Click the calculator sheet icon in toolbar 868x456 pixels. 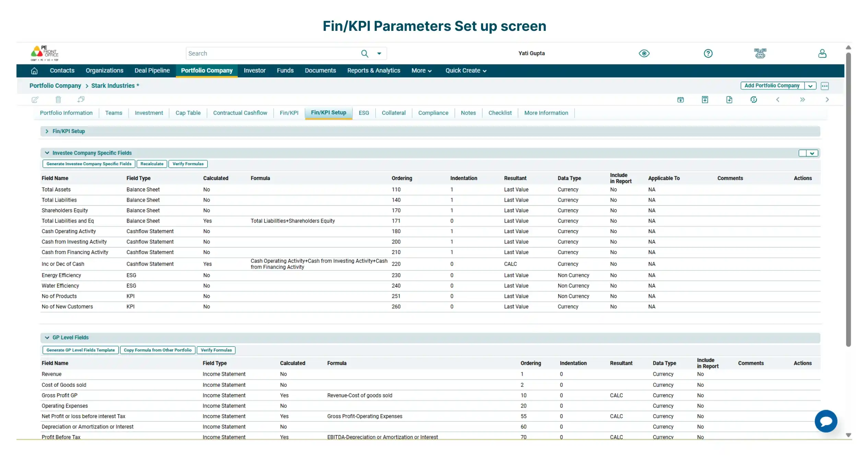[x=705, y=100]
